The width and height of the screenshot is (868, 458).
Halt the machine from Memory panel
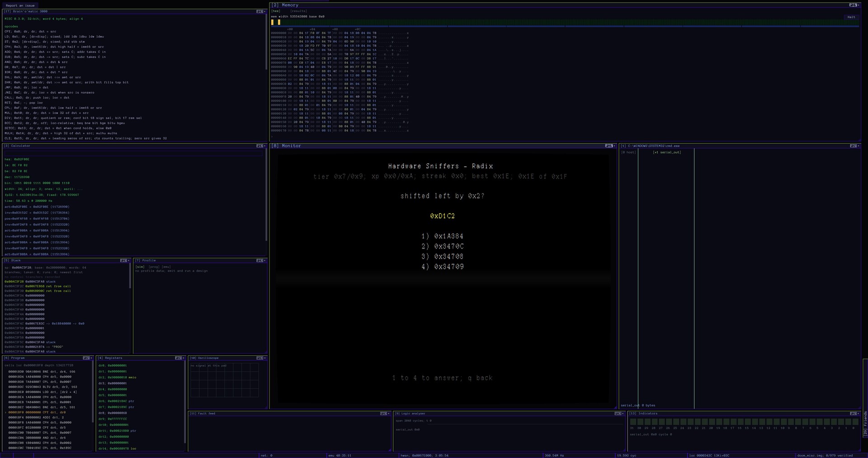pos(851,17)
